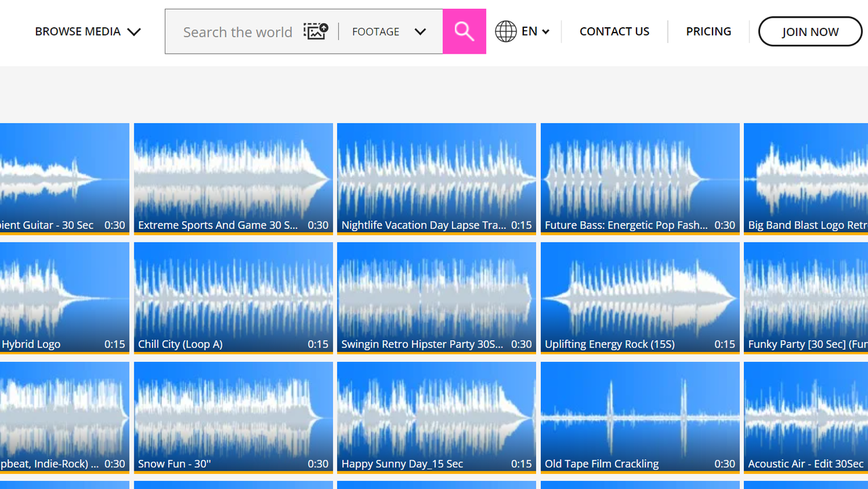
Task: Open the Footage media type dropdown
Action: click(x=389, y=31)
